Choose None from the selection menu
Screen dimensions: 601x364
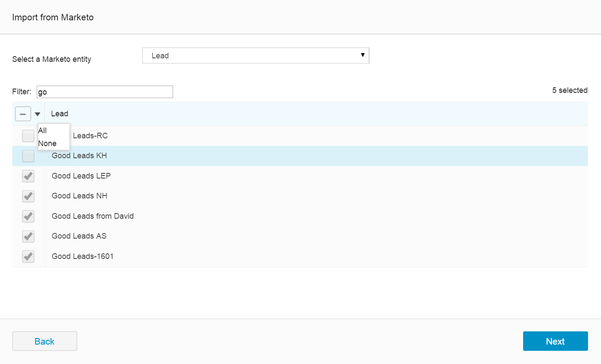coord(47,144)
